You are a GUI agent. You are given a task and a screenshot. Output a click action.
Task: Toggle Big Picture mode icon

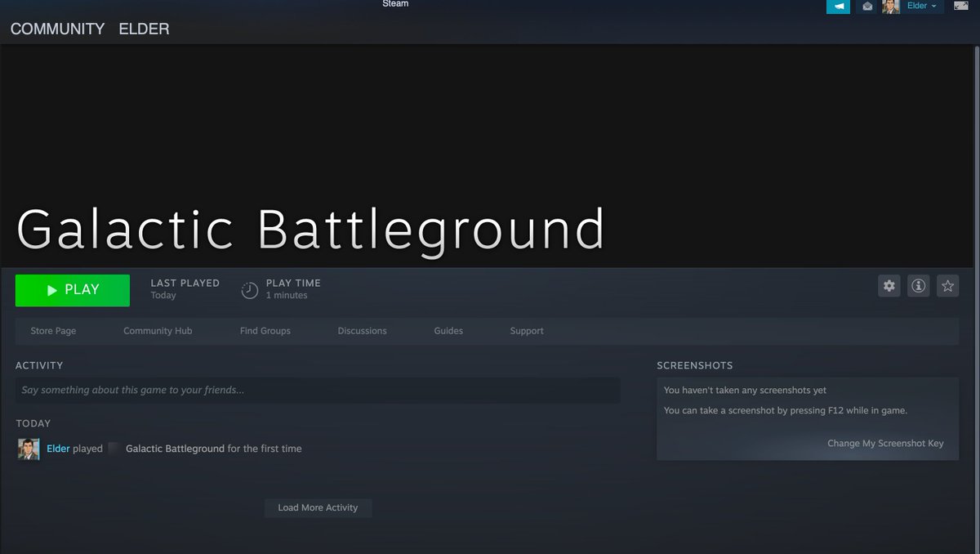[x=960, y=6]
